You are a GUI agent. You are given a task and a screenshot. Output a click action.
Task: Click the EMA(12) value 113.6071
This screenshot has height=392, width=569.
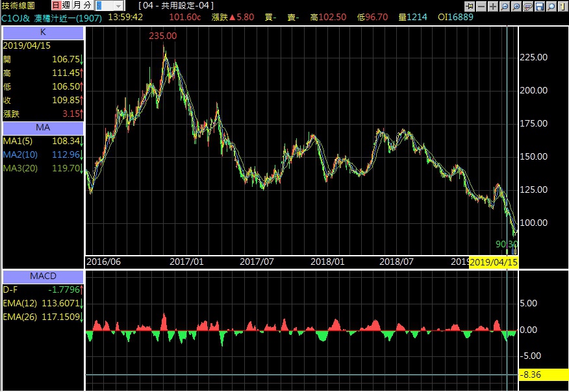click(x=60, y=304)
